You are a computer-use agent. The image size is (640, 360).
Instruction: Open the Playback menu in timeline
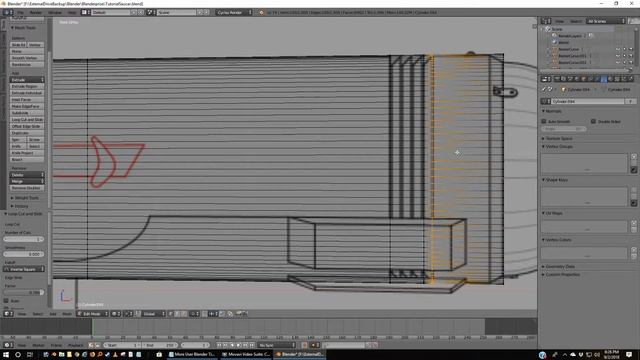pos(76,345)
